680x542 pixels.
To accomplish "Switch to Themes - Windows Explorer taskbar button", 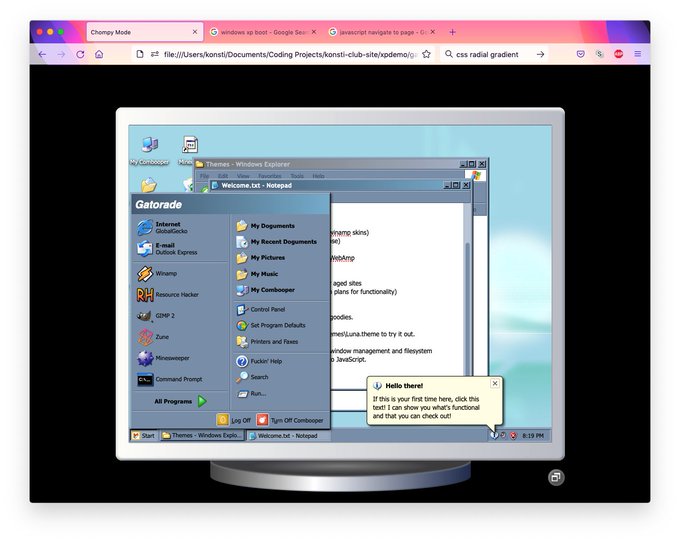I will pyautogui.click(x=202, y=435).
